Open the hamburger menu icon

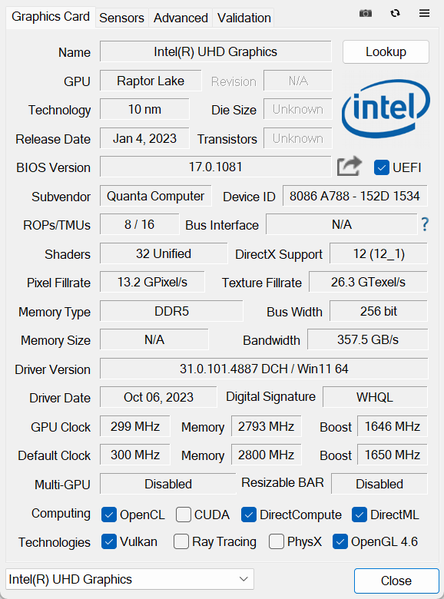424,13
